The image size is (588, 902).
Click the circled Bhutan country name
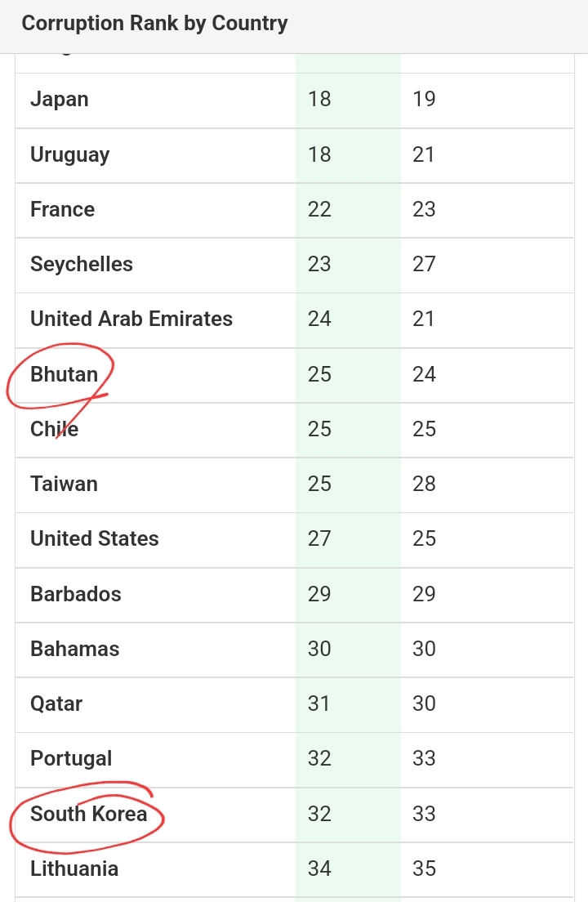[64, 374]
